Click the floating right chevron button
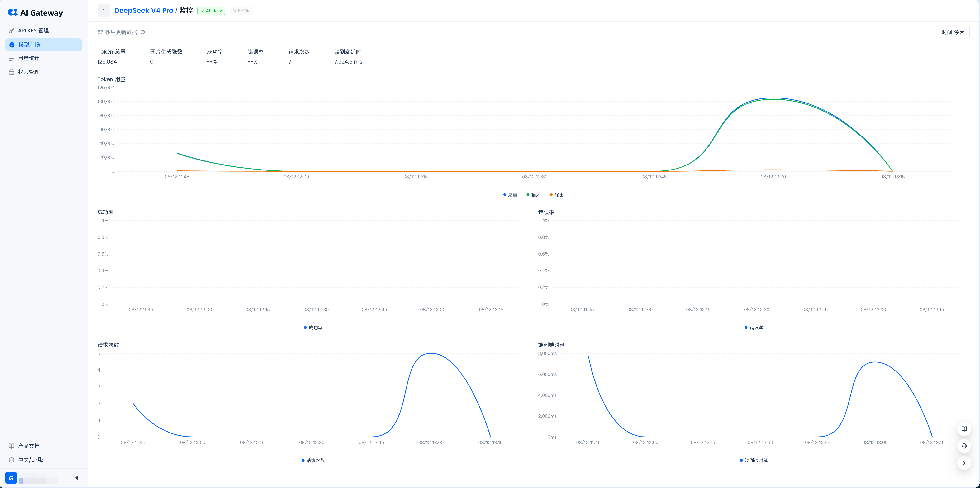 pyautogui.click(x=964, y=463)
